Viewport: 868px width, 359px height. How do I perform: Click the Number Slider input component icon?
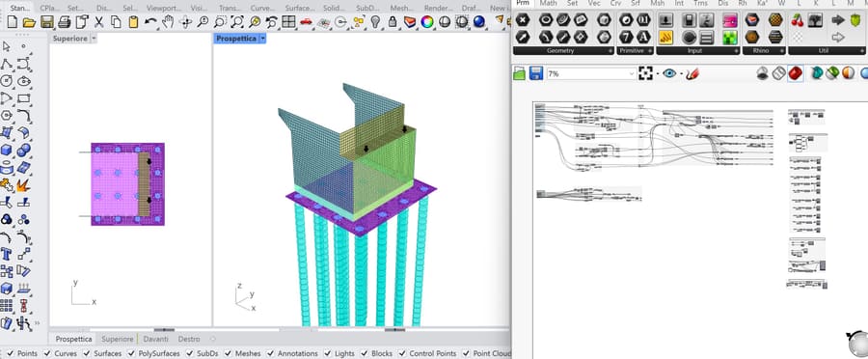[665, 20]
